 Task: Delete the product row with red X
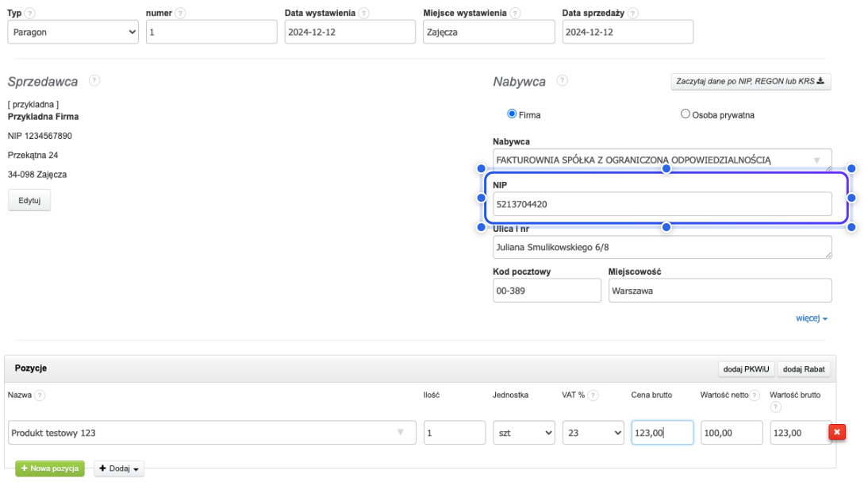(837, 432)
